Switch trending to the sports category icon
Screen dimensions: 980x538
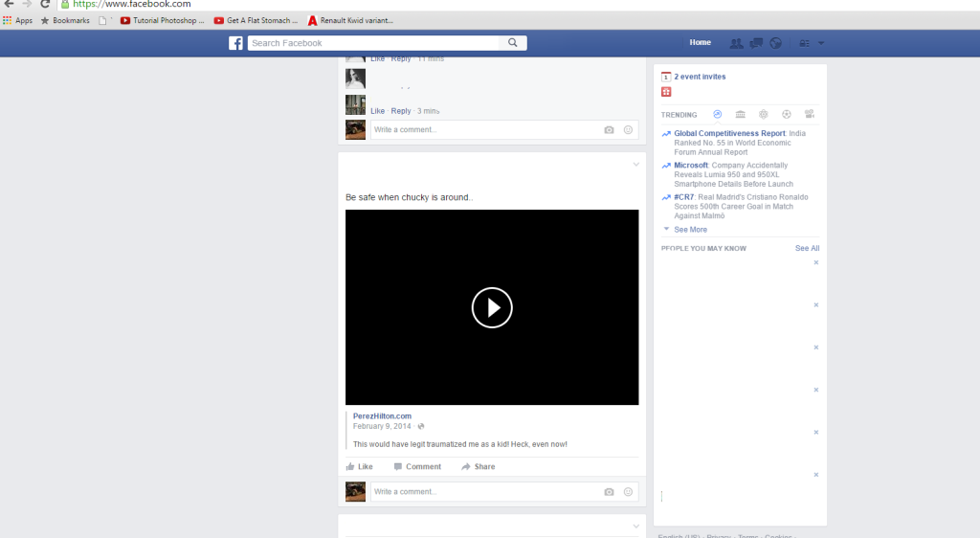click(787, 115)
